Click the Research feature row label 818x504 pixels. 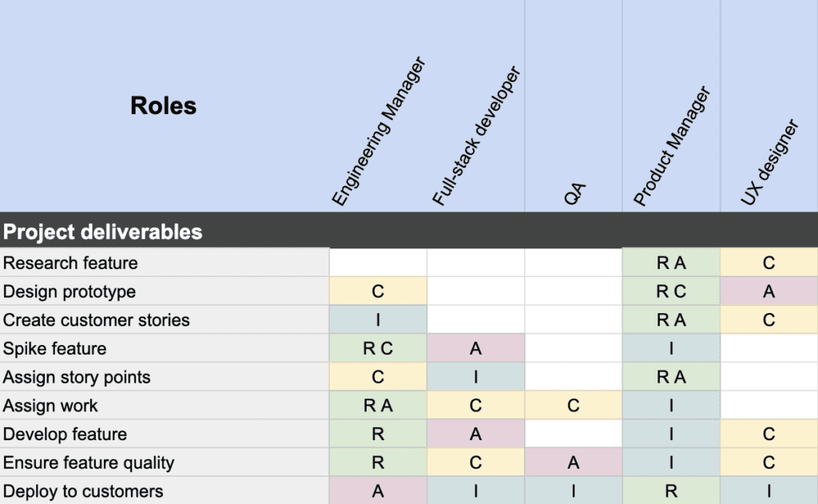click(x=70, y=263)
